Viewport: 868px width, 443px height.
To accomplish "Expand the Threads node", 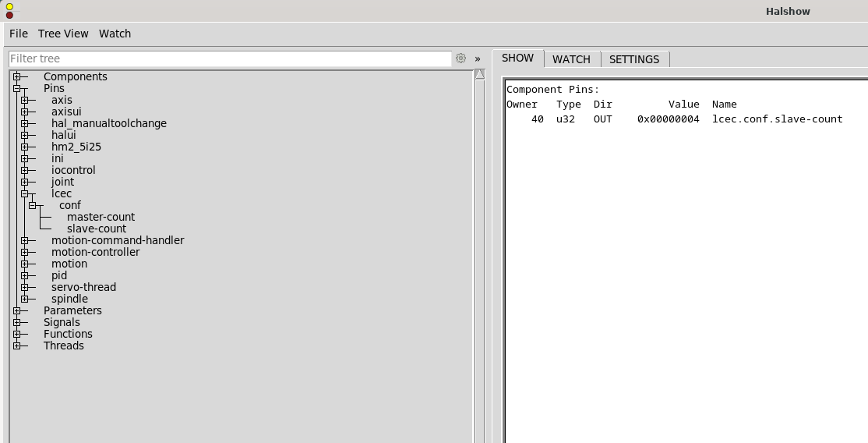I will 16,346.
